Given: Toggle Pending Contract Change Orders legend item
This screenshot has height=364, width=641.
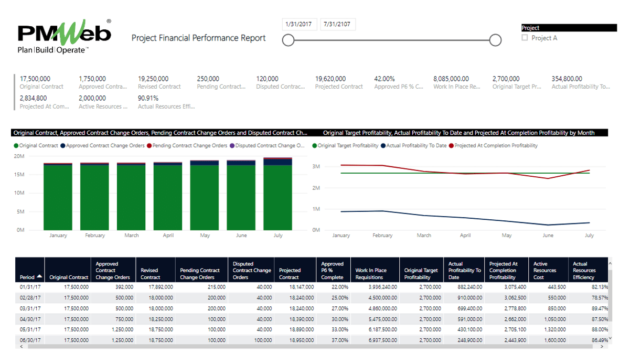Looking at the screenshot, I should [x=187, y=146].
